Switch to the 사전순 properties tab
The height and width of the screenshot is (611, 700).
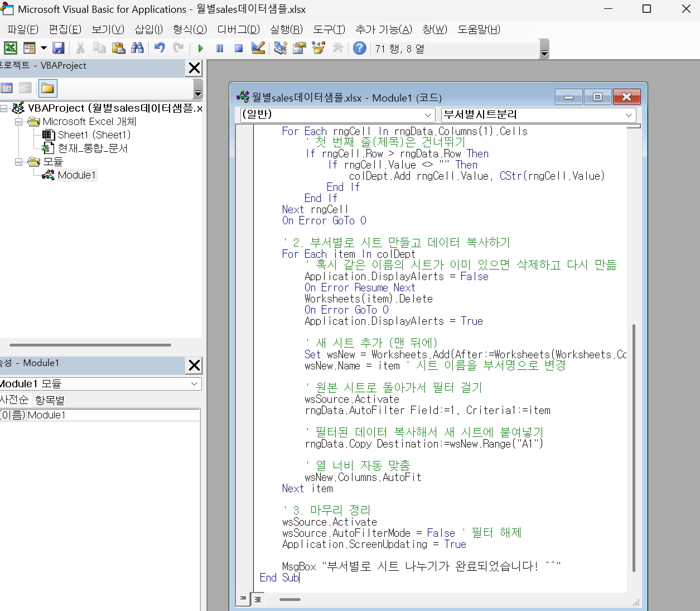tap(14, 400)
